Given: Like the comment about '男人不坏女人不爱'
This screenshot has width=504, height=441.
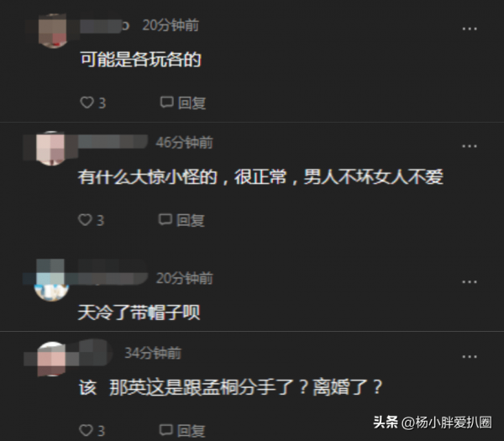Looking at the screenshot, I should [x=85, y=220].
